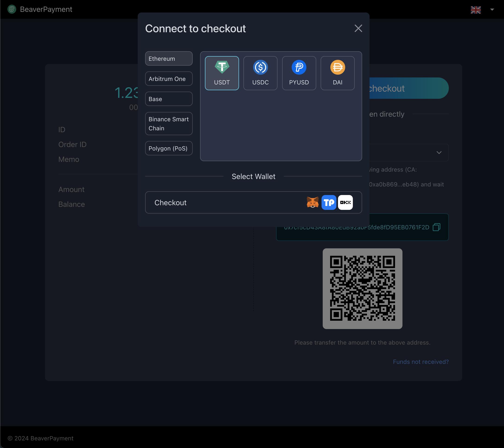
Task: Copy the receiving address with copy icon
Action: (x=436, y=227)
